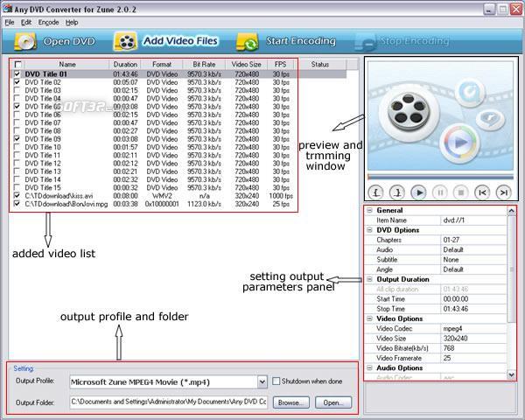This screenshot has height=420, width=525.
Task: Enable Shutdown when done
Action: point(276,381)
